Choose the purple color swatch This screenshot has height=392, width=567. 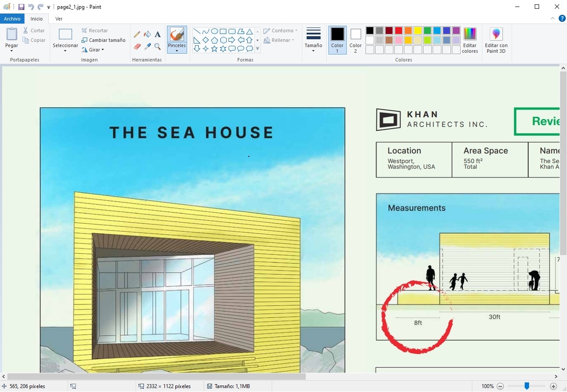point(456,31)
